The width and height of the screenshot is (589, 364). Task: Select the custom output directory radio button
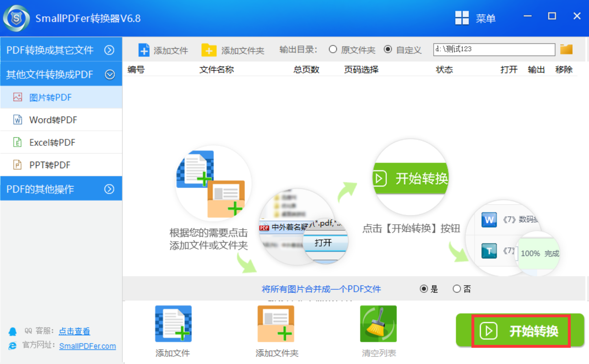pyautogui.click(x=388, y=49)
